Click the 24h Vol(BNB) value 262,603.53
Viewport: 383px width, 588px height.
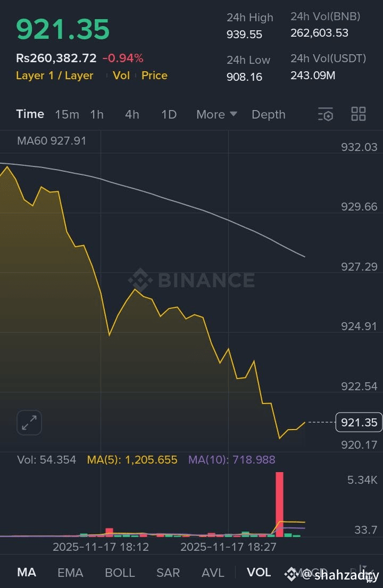319,33
